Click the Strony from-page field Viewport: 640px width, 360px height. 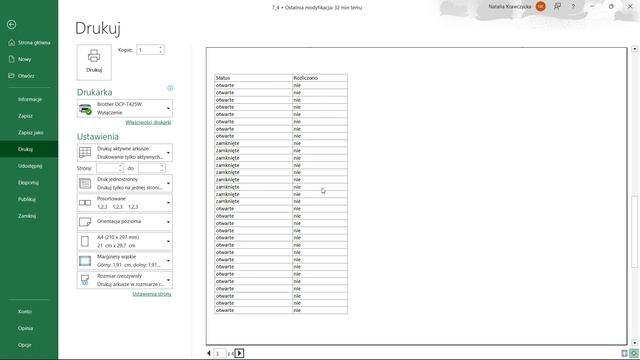pyautogui.click(x=107, y=168)
